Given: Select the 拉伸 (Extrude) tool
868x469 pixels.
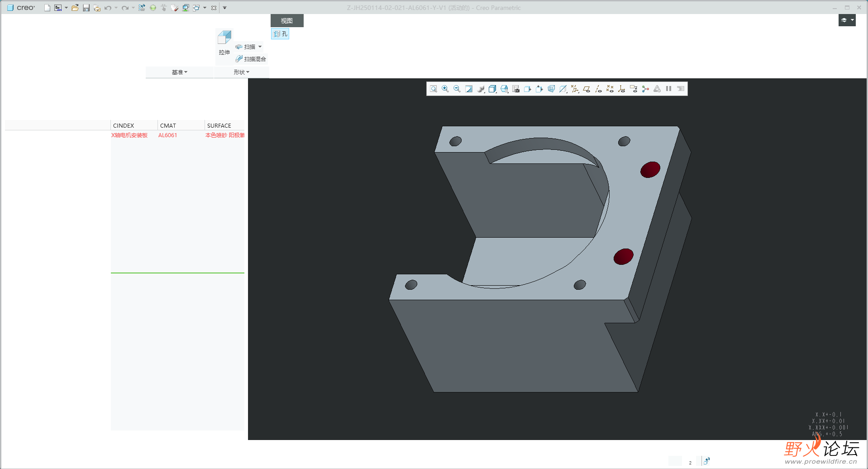Looking at the screenshot, I should pos(224,43).
